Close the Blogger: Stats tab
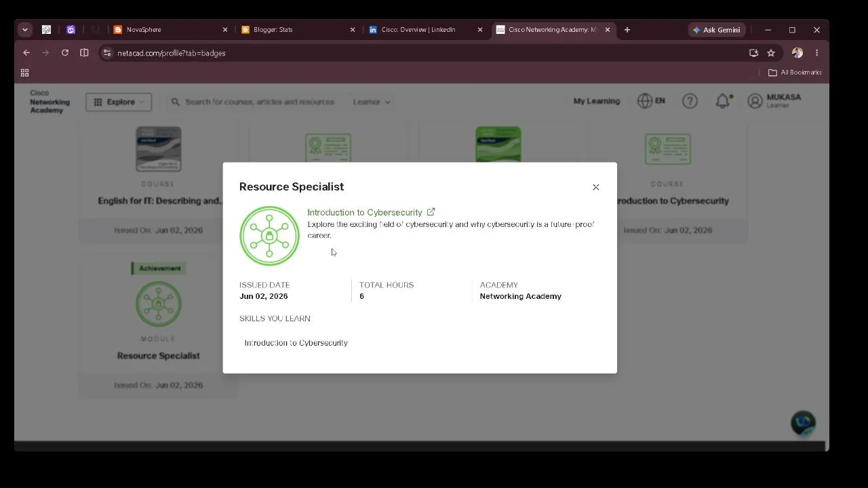 [353, 30]
